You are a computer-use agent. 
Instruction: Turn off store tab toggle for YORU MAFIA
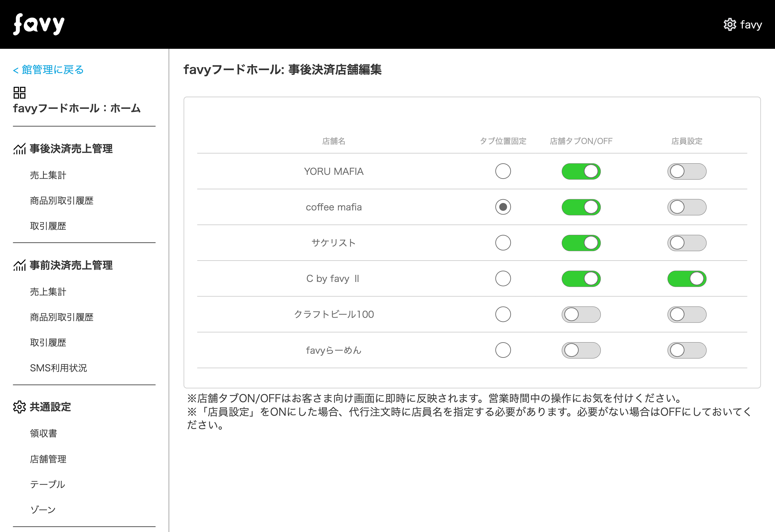click(581, 171)
